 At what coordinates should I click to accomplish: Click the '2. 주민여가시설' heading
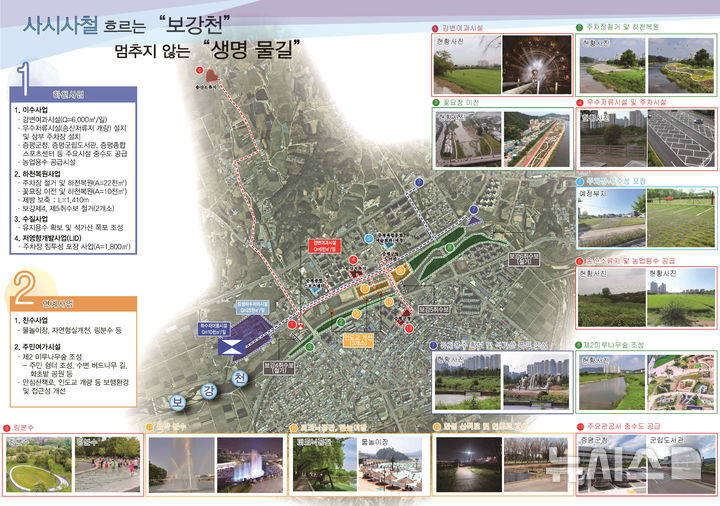[37, 347]
